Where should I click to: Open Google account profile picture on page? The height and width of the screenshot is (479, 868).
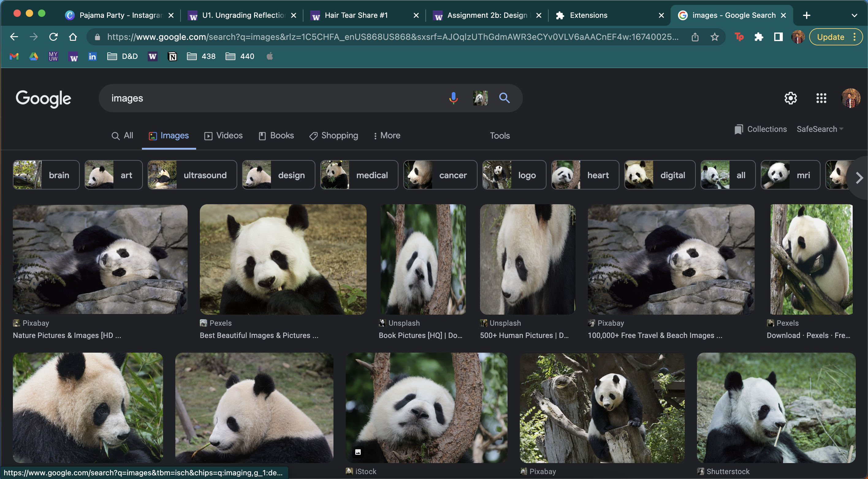point(851,98)
